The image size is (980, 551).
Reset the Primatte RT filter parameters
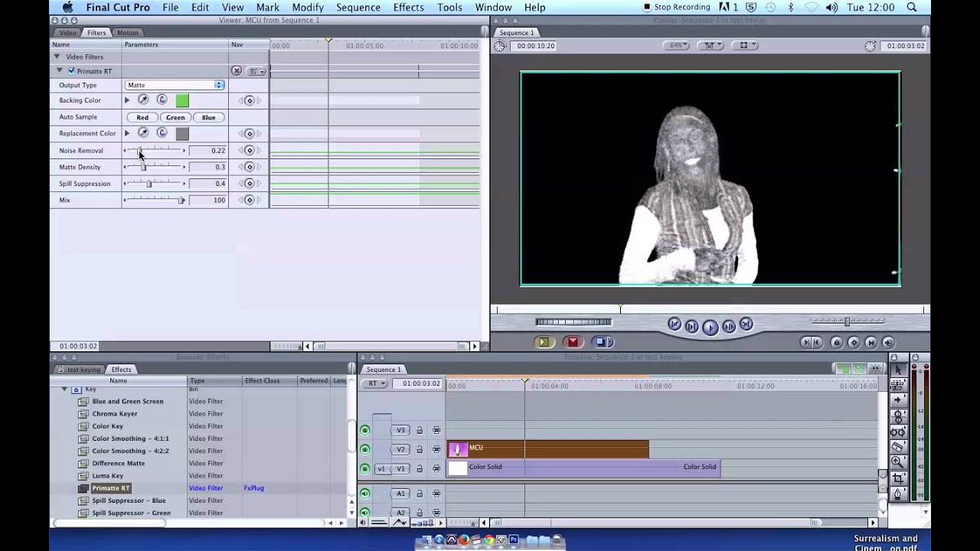(237, 71)
